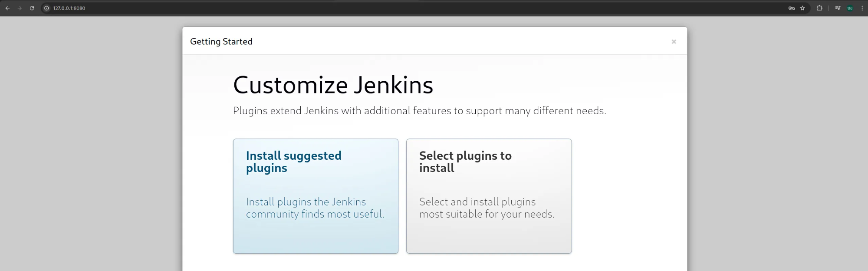Open the browser extensions puzzle icon
This screenshot has width=868, height=271.
pos(819,8)
